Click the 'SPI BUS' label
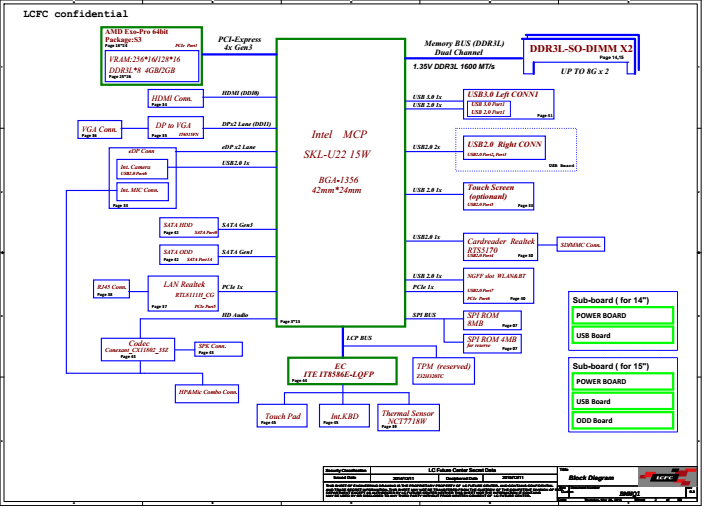 coord(424,315)
